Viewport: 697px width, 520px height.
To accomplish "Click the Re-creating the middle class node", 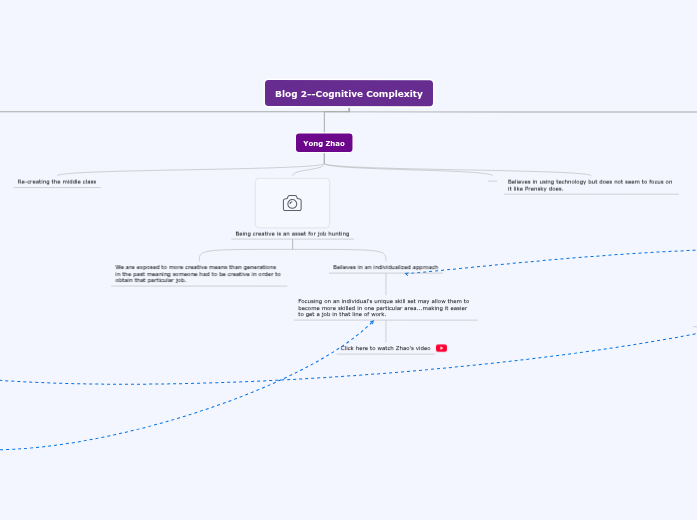I will 57,182.
